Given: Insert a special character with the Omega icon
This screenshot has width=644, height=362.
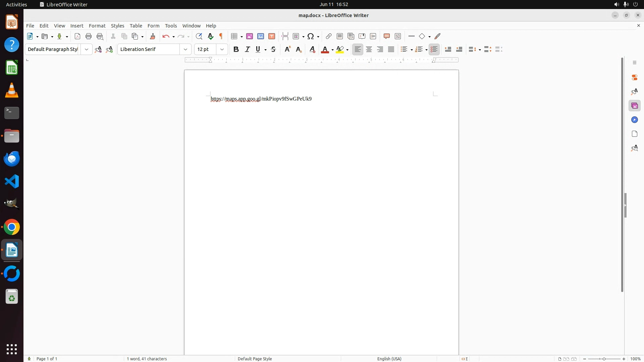Looking at the screenshot, I should point(311,36).
